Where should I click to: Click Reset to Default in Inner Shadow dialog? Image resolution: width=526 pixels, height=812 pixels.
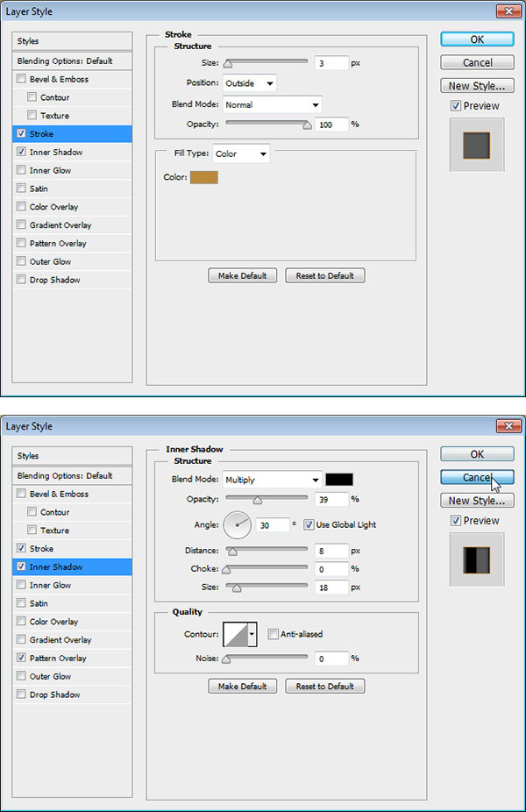click(325, 686)
